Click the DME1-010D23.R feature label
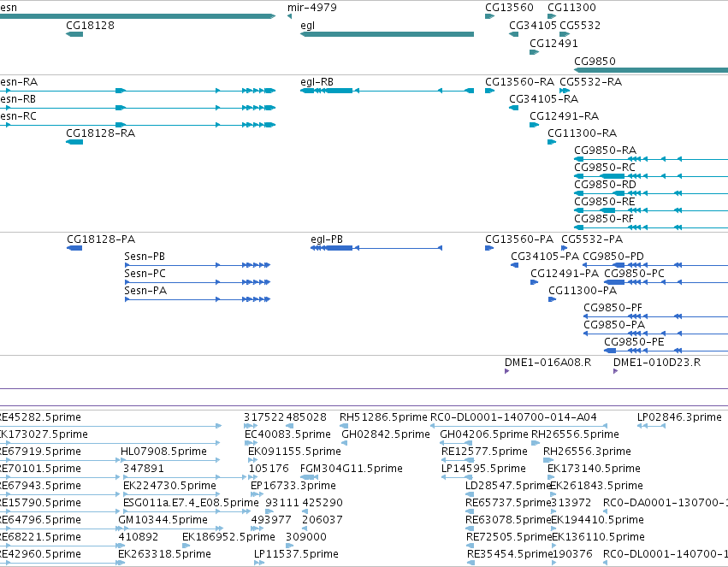728x567 pixels. pyautogui.click(x=657, y=363)
